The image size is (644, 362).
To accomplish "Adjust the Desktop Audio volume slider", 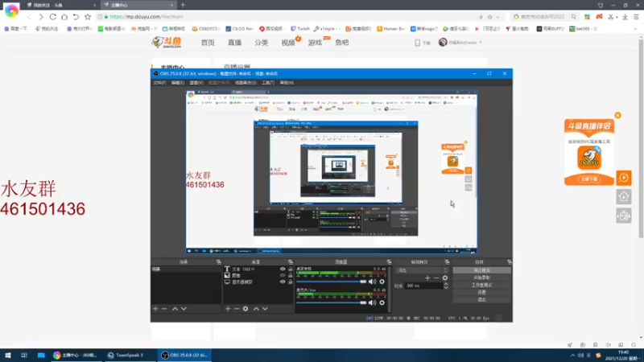I will (x=331, y=282).
